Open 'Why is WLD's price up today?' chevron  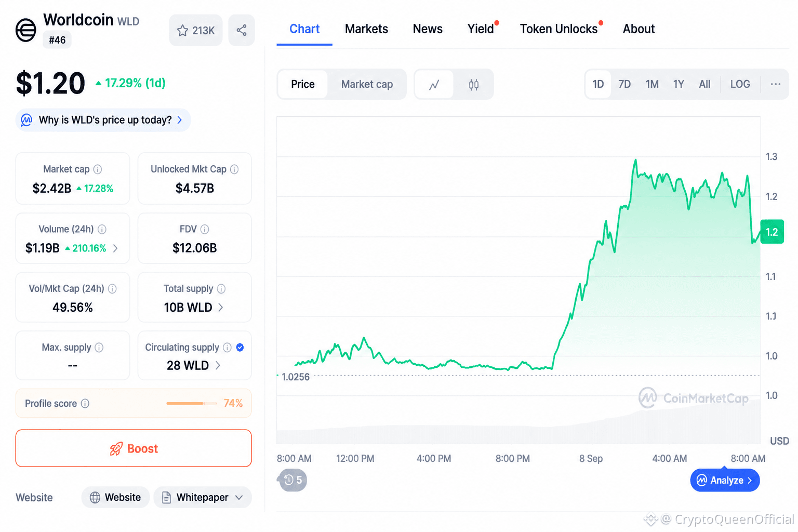180,120
